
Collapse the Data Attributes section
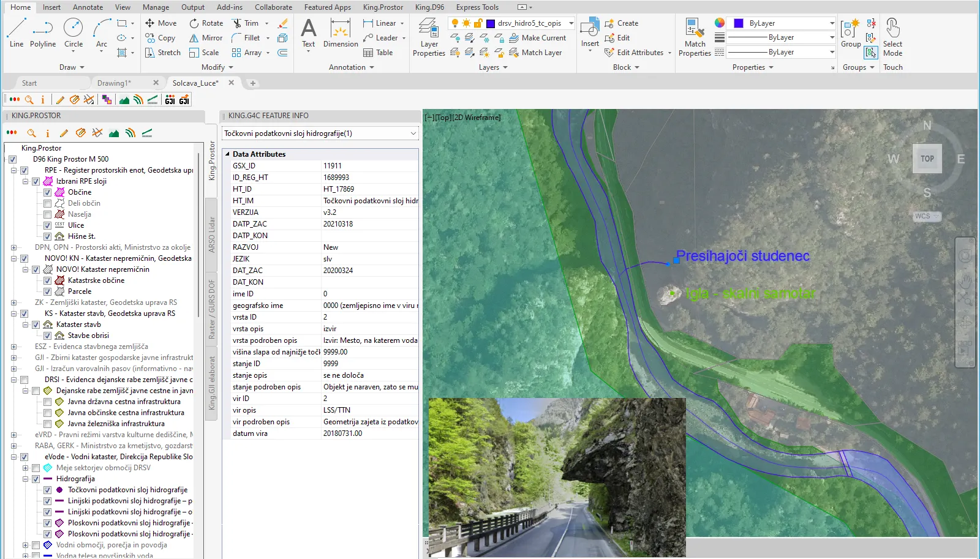click(227, 154)
